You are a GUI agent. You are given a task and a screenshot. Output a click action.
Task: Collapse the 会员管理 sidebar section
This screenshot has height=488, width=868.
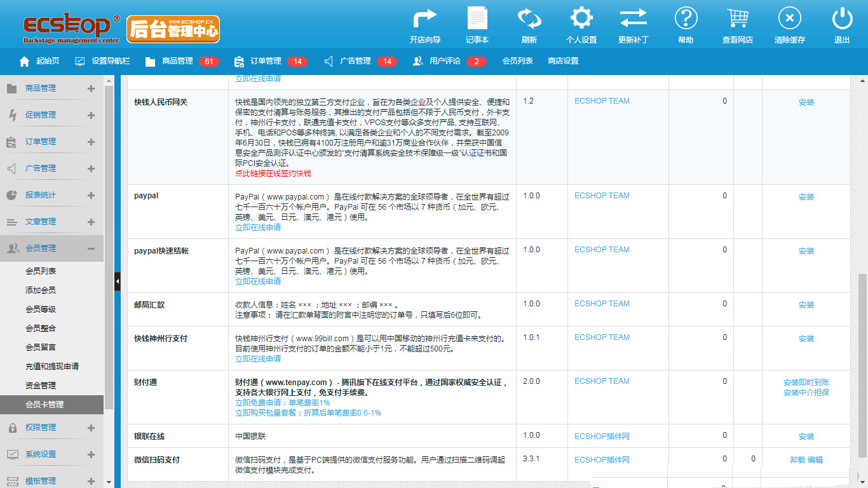(91, 248)
